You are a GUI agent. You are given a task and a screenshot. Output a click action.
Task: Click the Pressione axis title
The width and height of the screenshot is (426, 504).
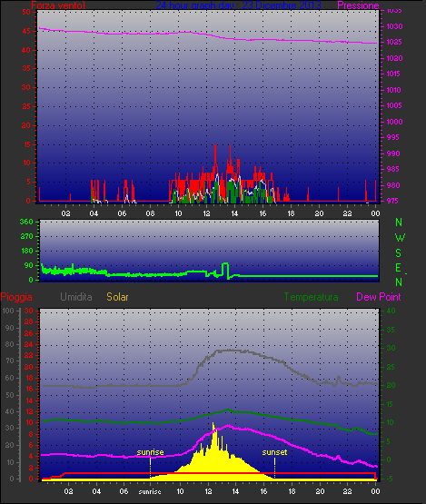tap(358, 5)
